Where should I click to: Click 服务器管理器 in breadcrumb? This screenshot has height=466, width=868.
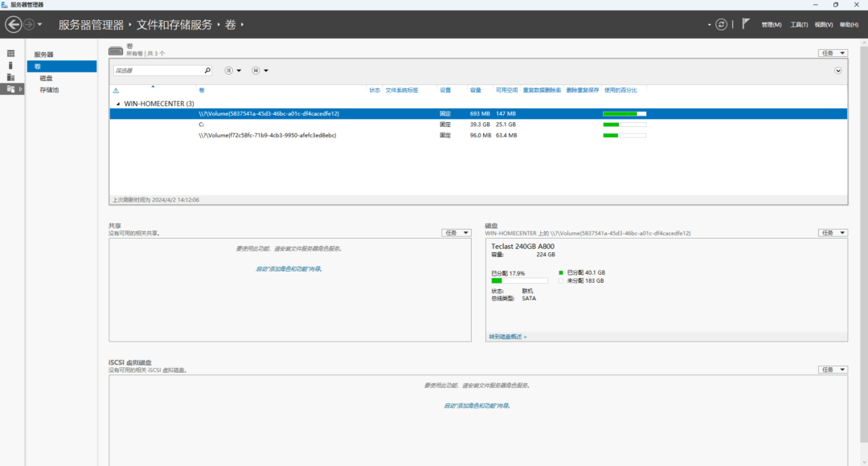tap(91, 25)
